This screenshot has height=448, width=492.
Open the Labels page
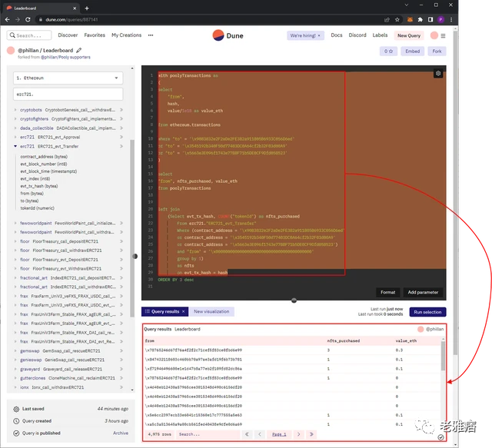click(x=380, y=35)
